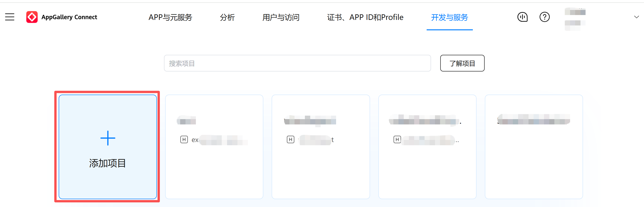The height and width of the screenshot is (207, 644).
Task: Click the plus icon to add project
Action: pos(108,138)
